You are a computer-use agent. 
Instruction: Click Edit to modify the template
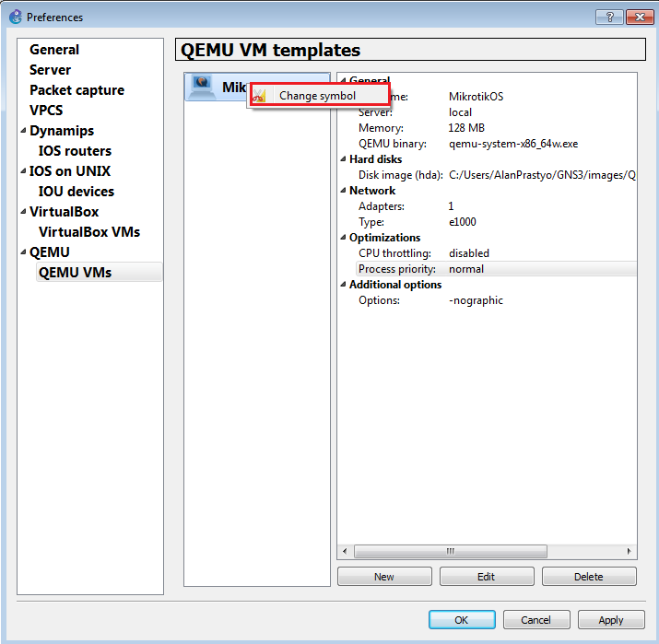click(487, 577)
